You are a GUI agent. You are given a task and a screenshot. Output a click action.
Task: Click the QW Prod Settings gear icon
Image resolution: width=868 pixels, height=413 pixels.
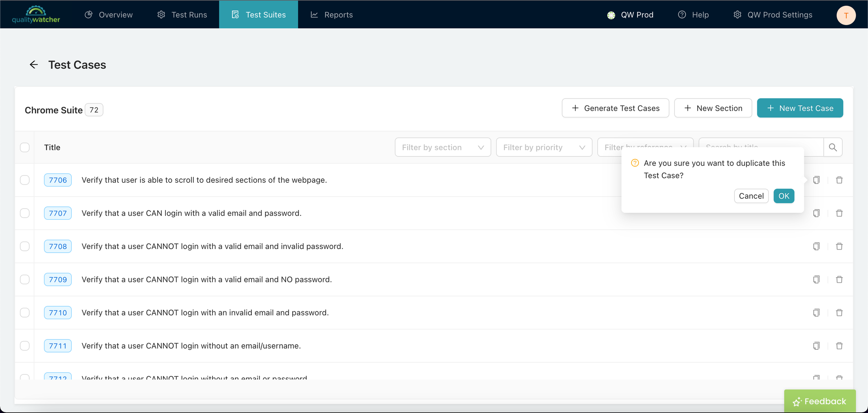coord(737,14)
